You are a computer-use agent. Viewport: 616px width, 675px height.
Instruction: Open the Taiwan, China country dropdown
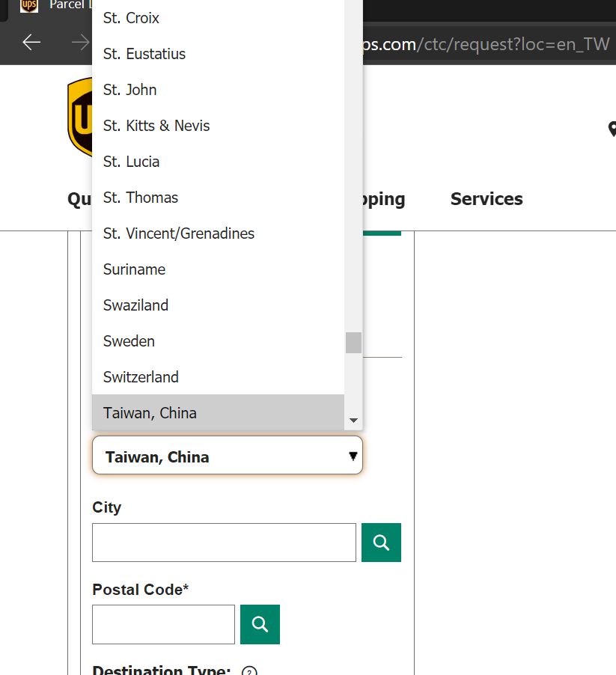click(227, 455)
